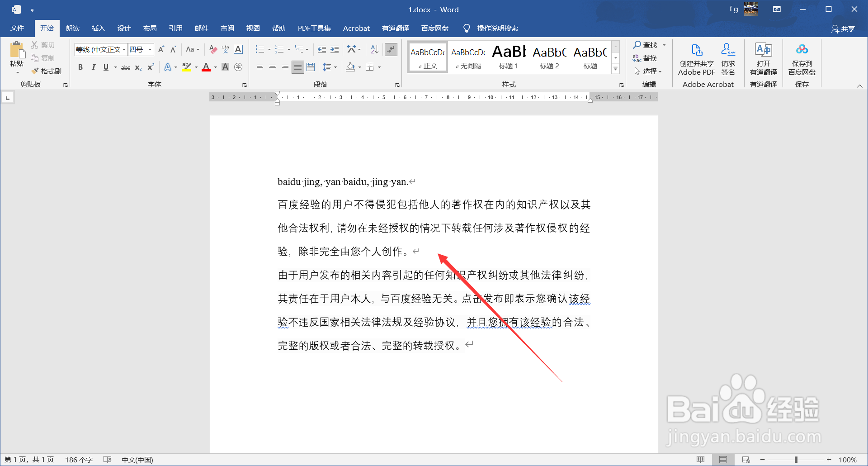Screen dimensions: 868x466
Task: Toggle show/hide paragraph marks
Action: tap(391, 49)
